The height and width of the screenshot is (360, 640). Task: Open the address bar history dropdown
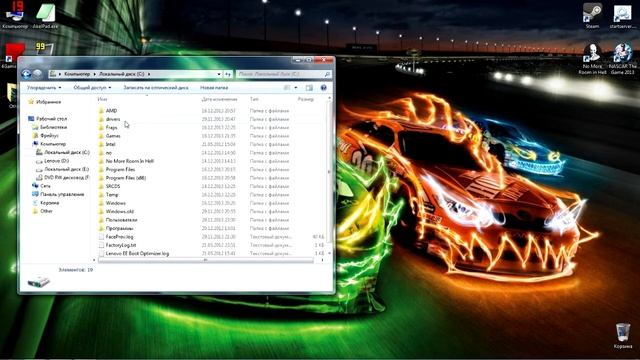219,74
